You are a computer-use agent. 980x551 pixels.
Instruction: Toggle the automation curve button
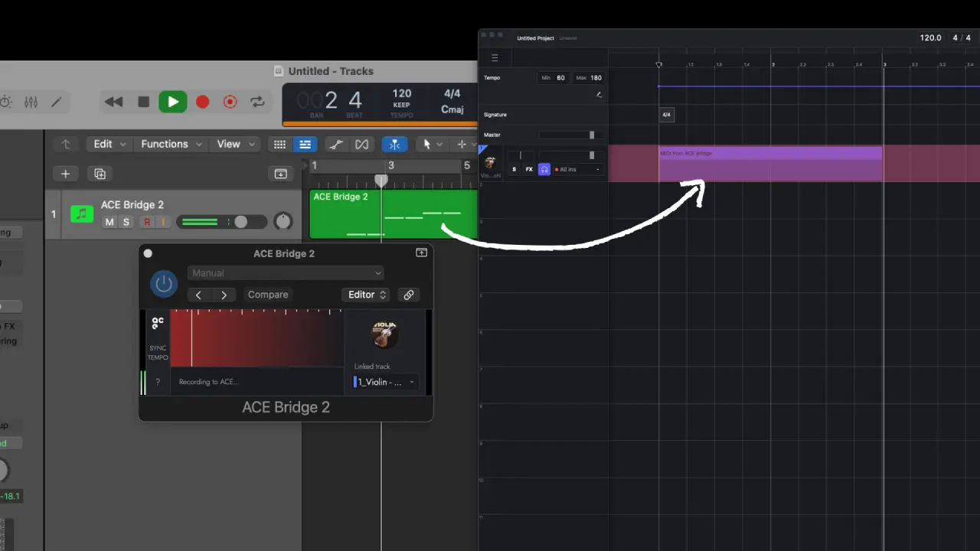click(335, 144)
